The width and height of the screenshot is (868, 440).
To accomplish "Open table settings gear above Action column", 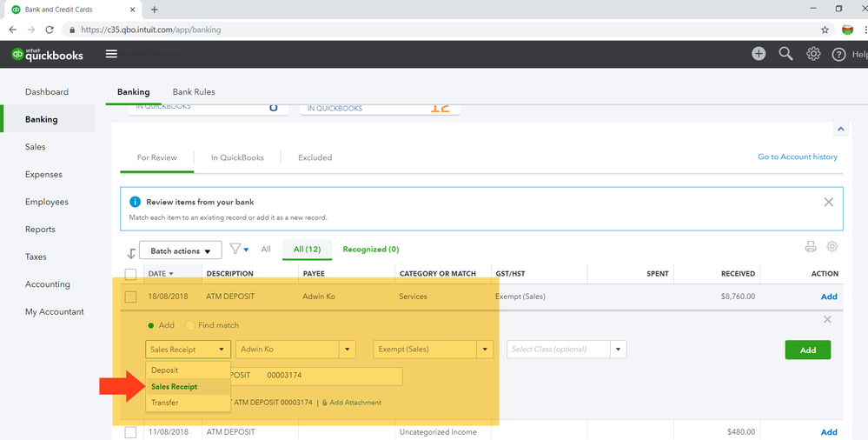I will point(832,247).
